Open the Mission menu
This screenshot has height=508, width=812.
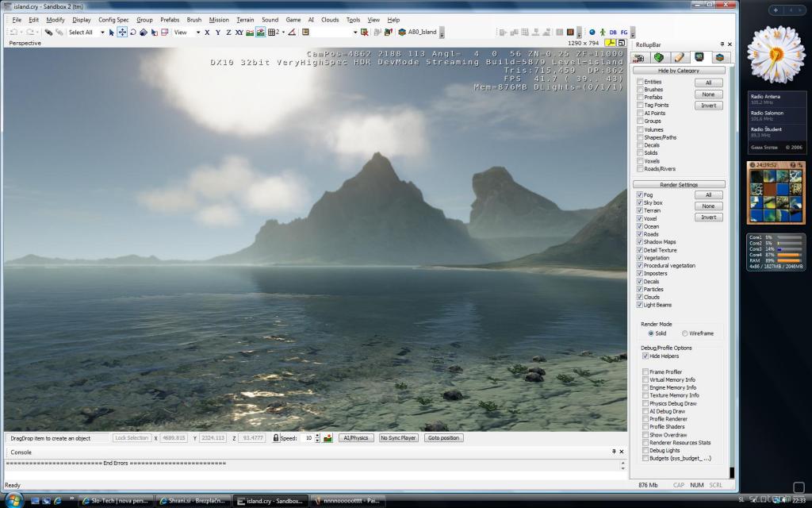coord(219,20)
